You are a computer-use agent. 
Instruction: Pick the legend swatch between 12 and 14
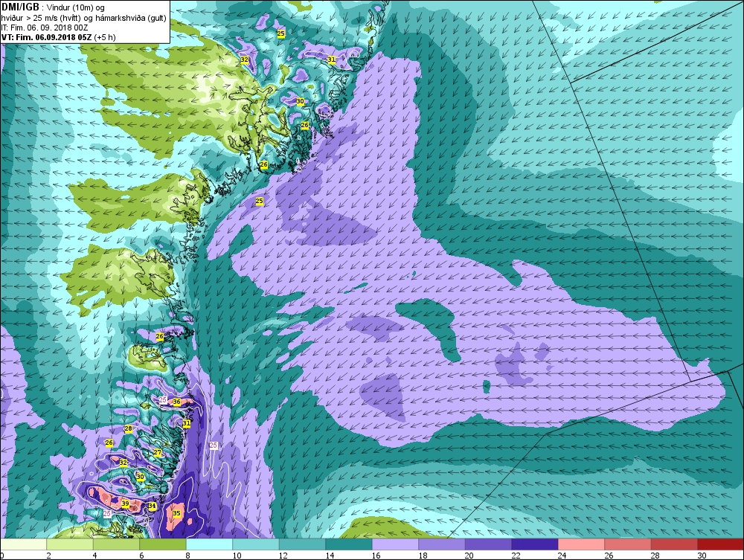click(302, 544)
